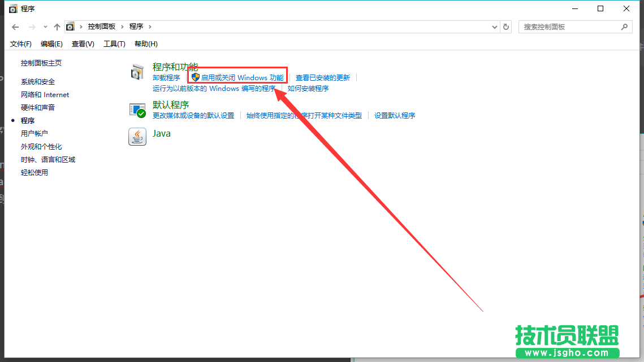Click 查看已安装的更新 link
Viewport: 644px width, 362px height.
323,77
